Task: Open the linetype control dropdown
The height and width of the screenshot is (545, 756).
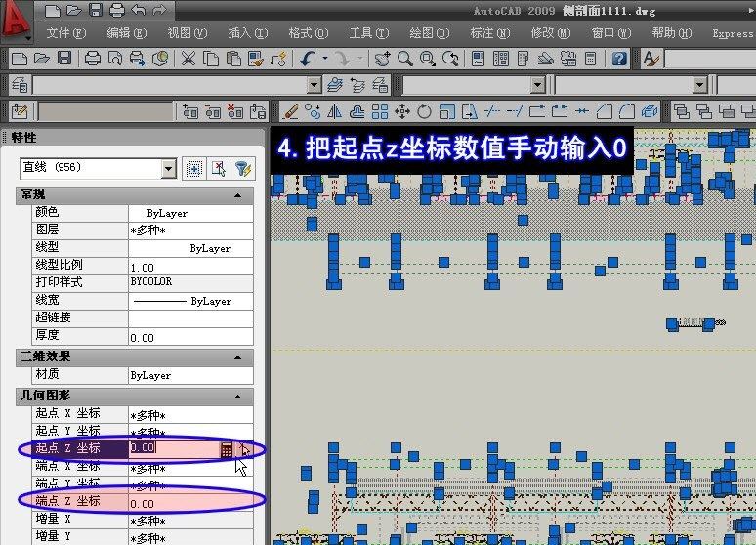Action: [x=699, y=85]
